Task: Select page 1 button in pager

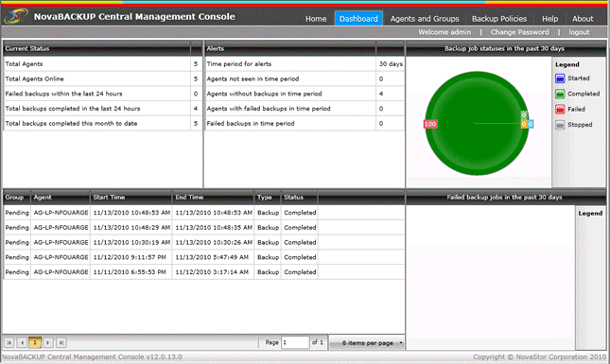Action: point(35,342)
